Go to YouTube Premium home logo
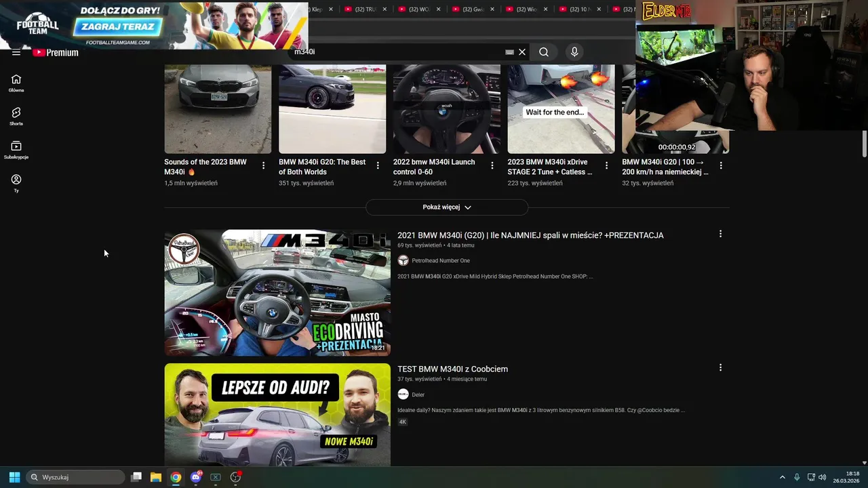Viewport: 868px width, 488px height. pyautogui.click(x=56, y=53)
